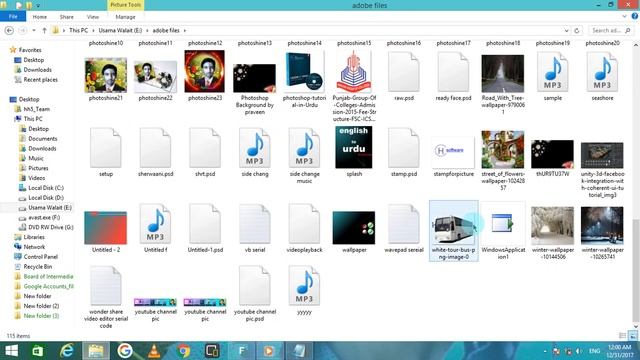Select the splash english to urdu thumbnail

click(x=354, y=147)
